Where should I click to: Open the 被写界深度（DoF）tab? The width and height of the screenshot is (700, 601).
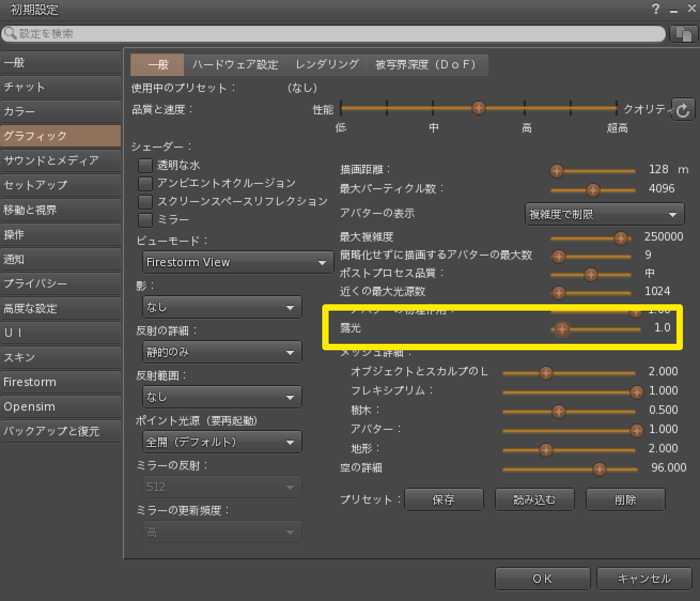tap(426, 65)
